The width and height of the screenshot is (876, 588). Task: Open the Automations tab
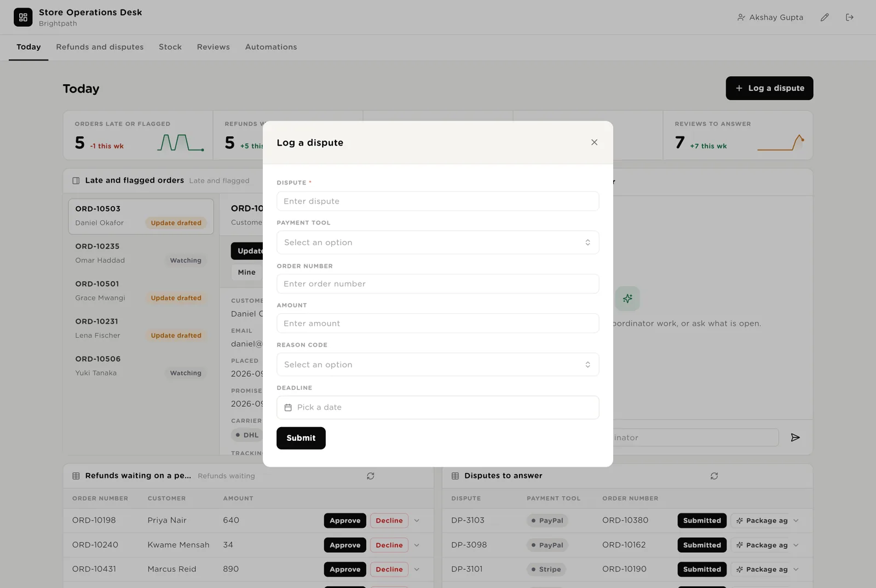pos(271,47)
